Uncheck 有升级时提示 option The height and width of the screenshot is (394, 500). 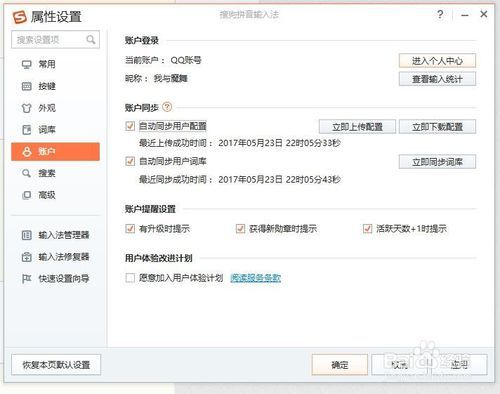click(130, 229)
